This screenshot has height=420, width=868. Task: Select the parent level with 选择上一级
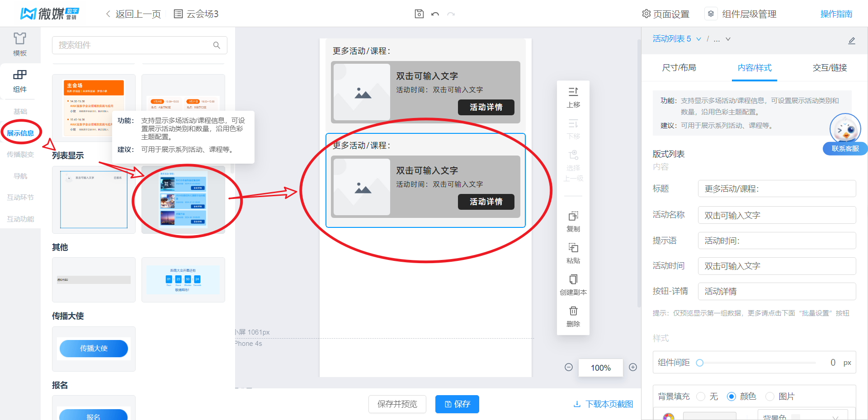(573, 166)
